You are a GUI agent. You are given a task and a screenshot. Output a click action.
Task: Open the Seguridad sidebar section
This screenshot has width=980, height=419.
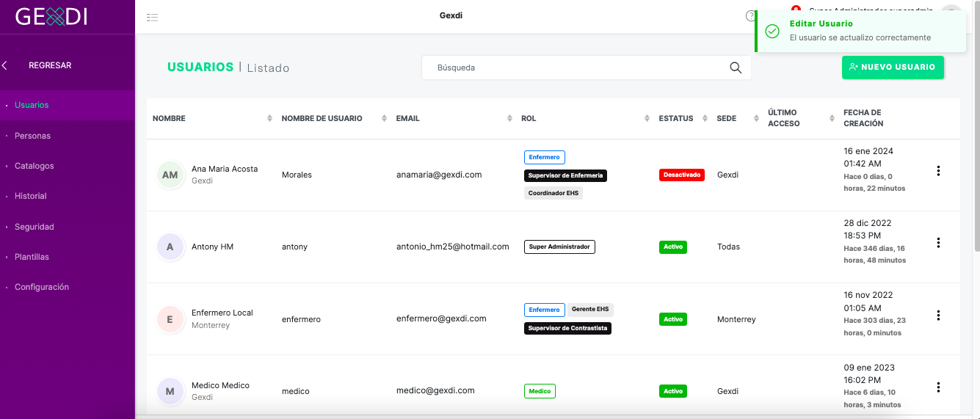(68, 227)
